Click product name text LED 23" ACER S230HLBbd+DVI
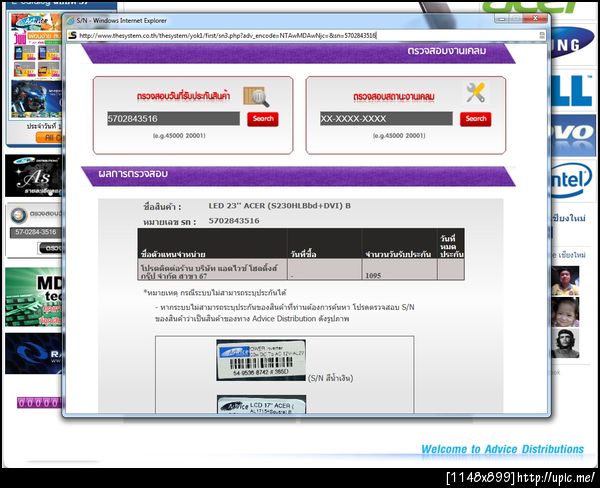600x488 pixels. [x=279, y=206]
